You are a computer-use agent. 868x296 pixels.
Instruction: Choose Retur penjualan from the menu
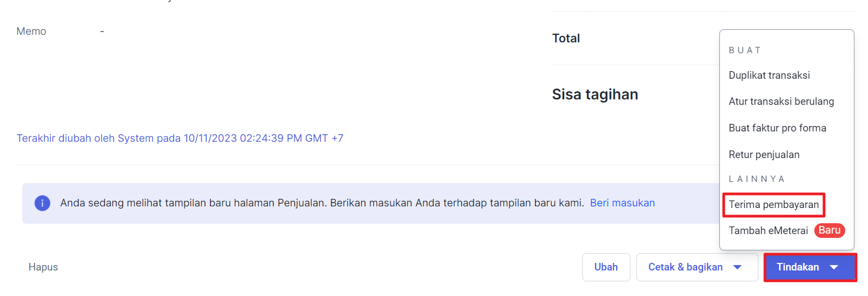pos(763,155)
